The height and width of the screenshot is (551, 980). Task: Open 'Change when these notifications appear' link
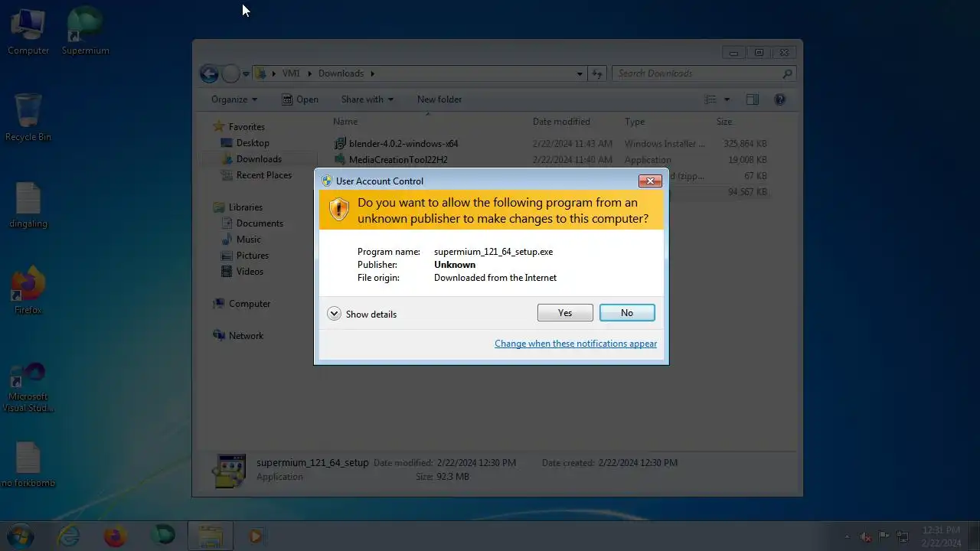[576, 344]
